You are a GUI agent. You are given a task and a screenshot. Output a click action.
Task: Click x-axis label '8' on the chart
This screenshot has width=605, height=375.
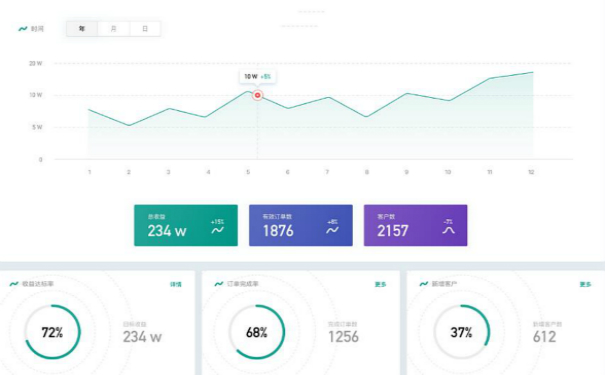tap(367, 172)
